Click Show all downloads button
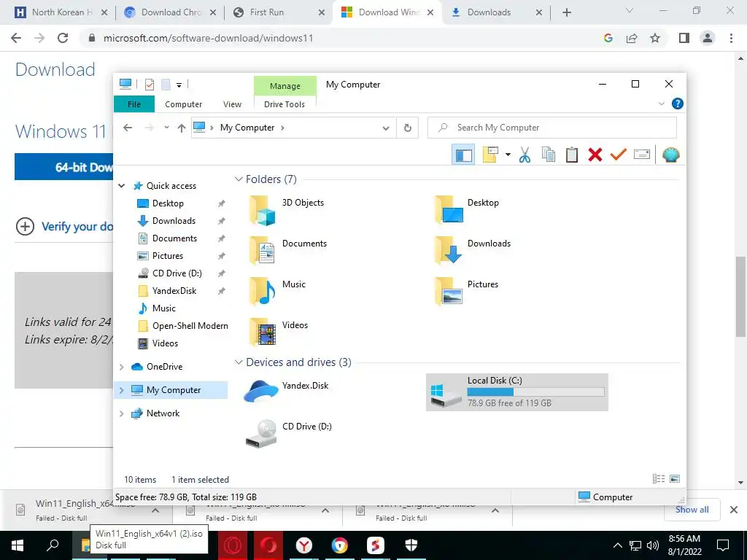Image resolution: width=747 pixels, height=560 pixels. [x=692, y=510]
